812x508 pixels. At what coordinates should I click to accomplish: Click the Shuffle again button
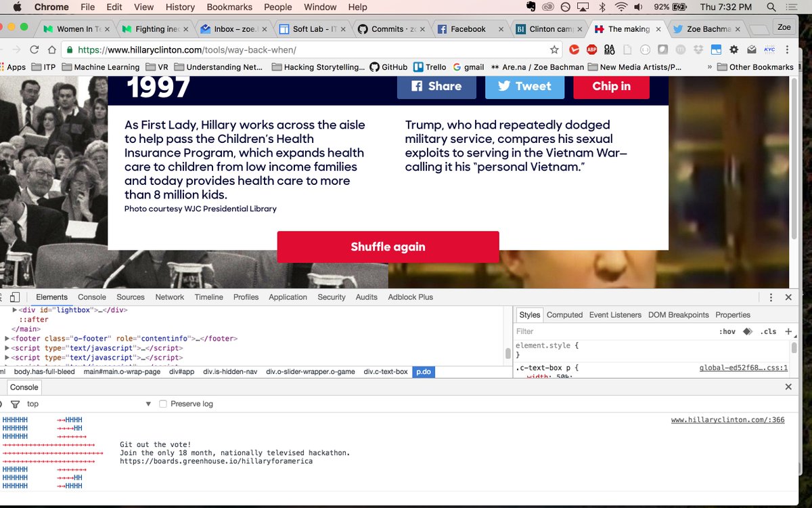[x=388, y=247]
